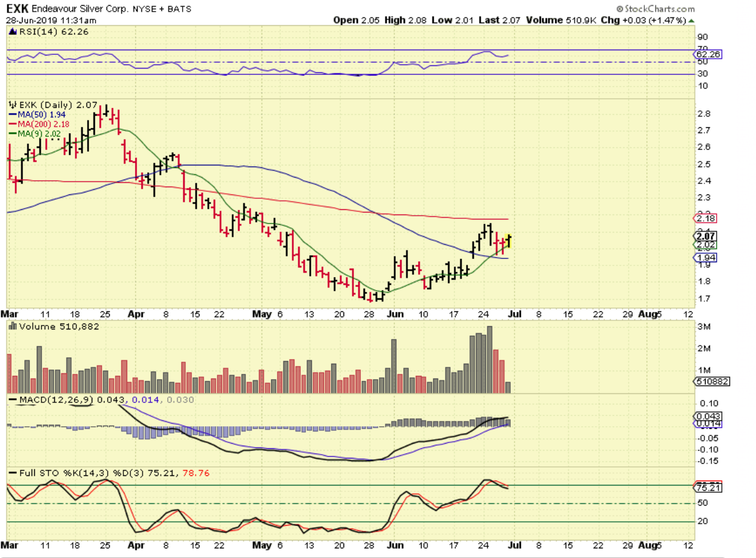The height and width of the screenshot is (558, 756).
Task: Click the EXK (Daily) 2.07 legend text
Action: [58, 105]
